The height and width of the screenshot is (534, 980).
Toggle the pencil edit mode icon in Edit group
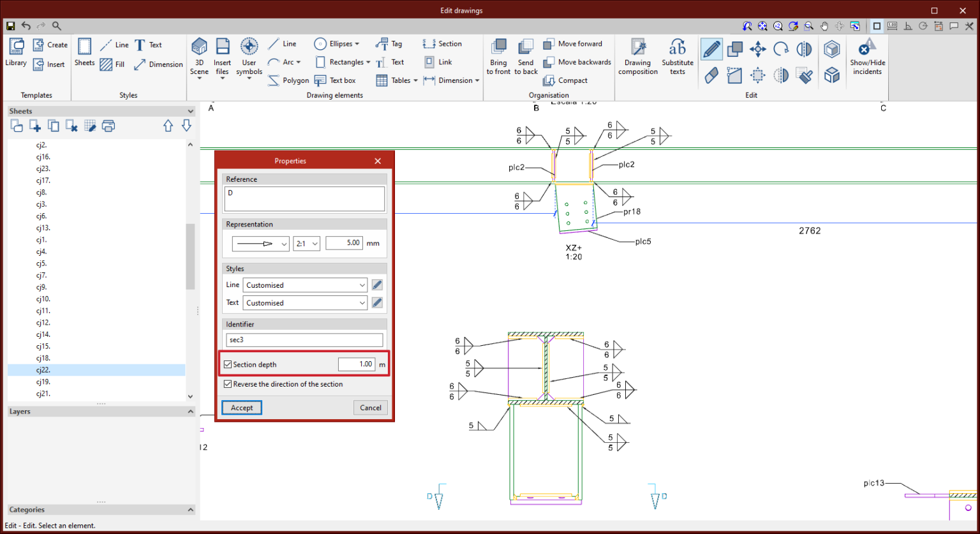coord(711,48)
